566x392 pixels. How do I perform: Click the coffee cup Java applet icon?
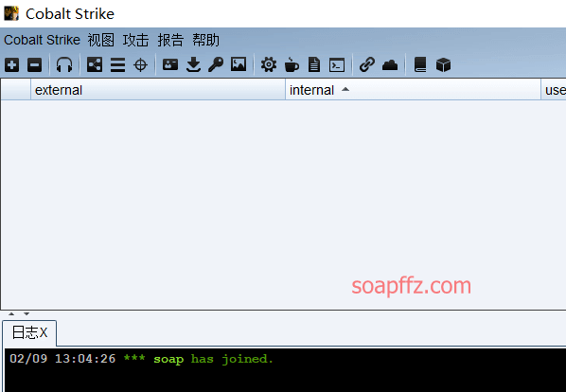point(292,65)
